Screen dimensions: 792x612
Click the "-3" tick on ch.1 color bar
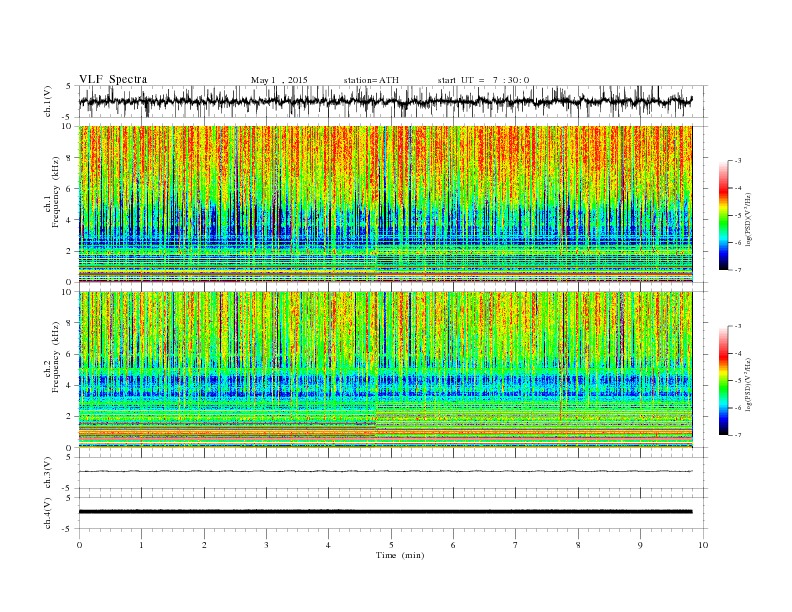(x=738, y=161)
